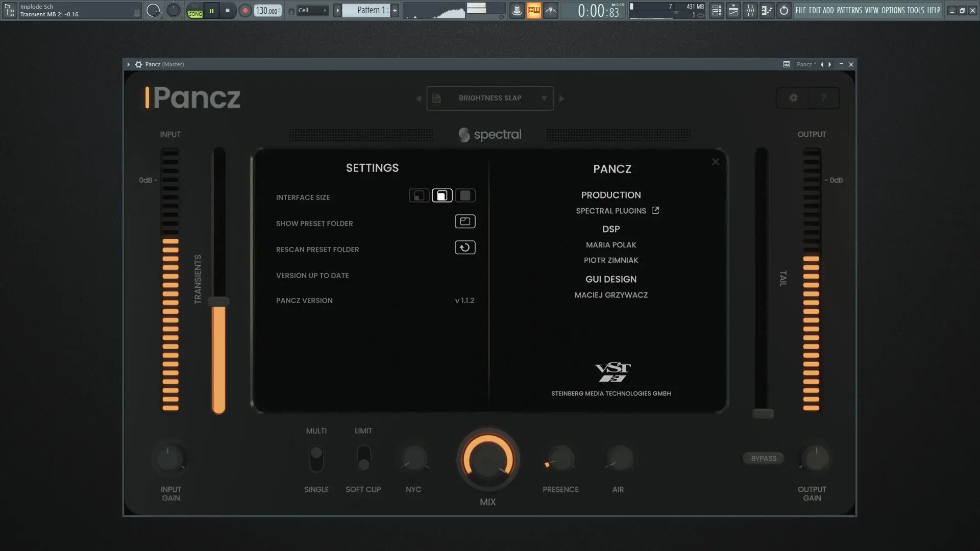Open Pancz settings gear icon
The image size is (980, 551).
(793, 98)
